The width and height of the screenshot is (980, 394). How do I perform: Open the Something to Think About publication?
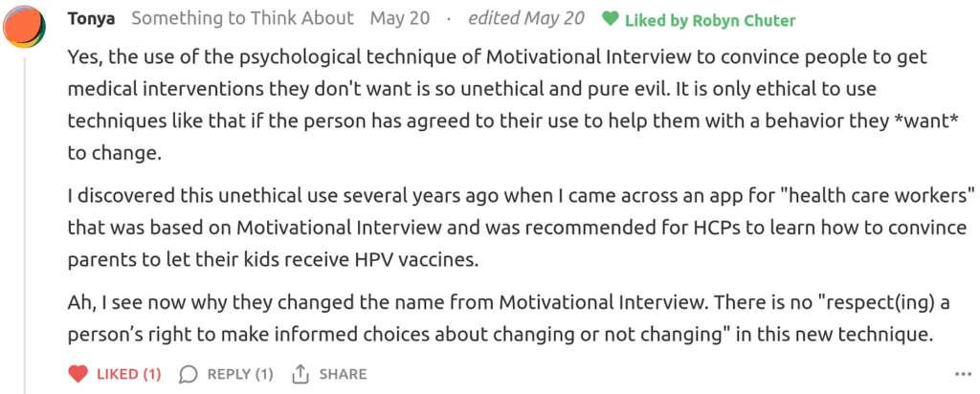[x=242, y=19]
